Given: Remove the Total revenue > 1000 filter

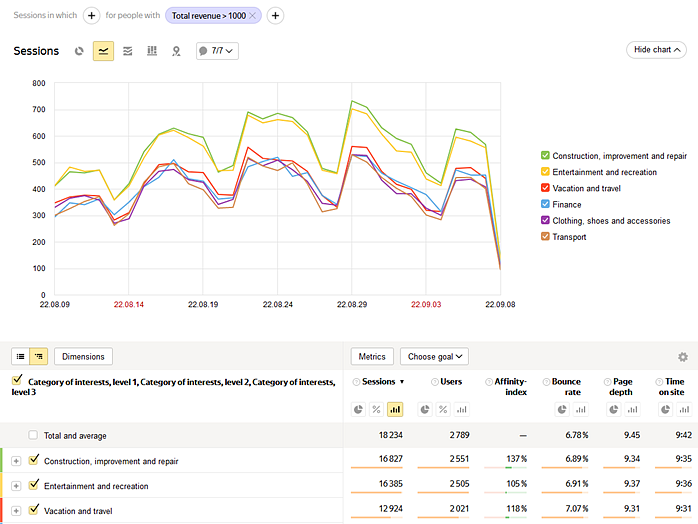Looking at the screenshot, I should click(253, 16).
